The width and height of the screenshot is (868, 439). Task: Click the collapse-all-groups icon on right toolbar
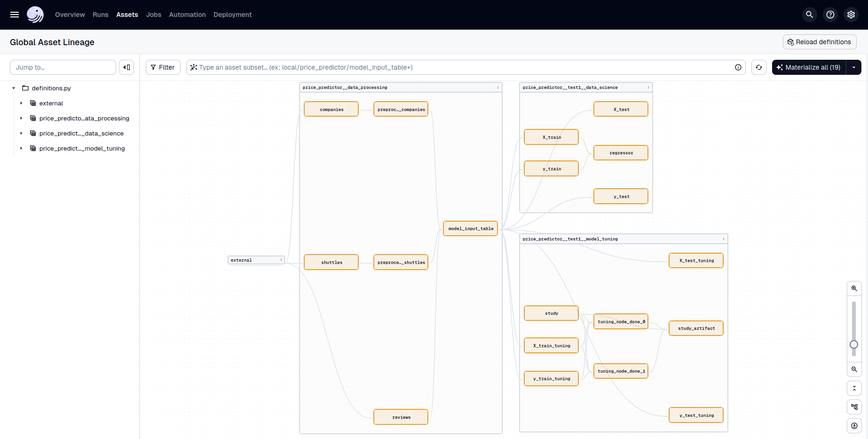854,388
